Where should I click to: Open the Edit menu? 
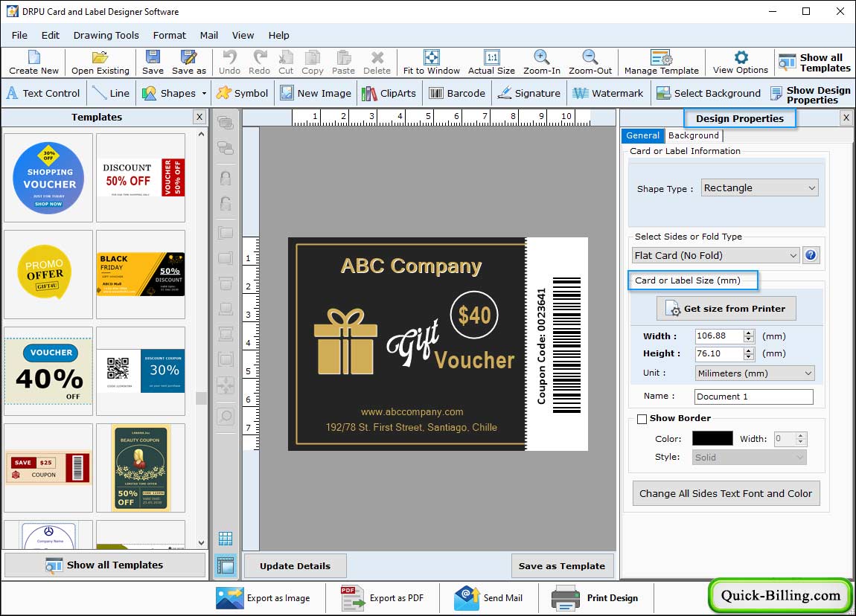point(50,35)
